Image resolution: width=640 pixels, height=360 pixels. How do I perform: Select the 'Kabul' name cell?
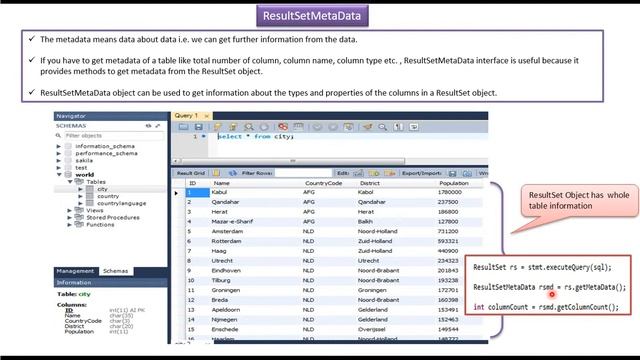pos(219,192)
